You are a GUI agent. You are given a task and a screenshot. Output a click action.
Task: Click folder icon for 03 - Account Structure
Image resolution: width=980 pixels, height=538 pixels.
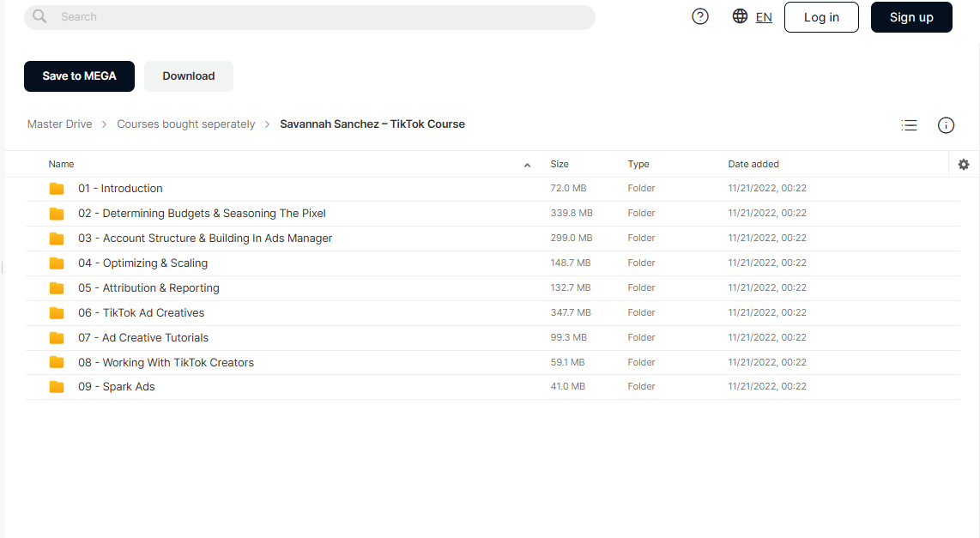[57, 239]
